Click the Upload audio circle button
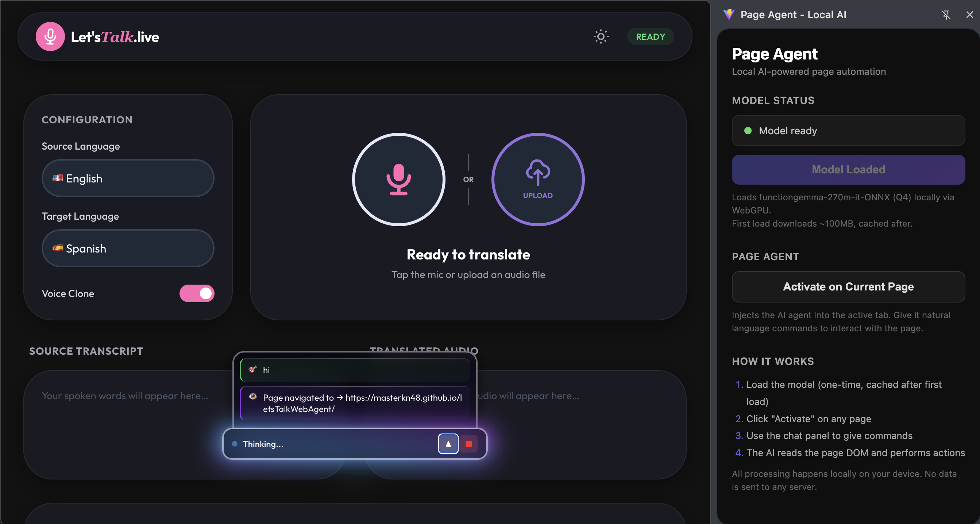The image size is (980, 524). point(537,179)
